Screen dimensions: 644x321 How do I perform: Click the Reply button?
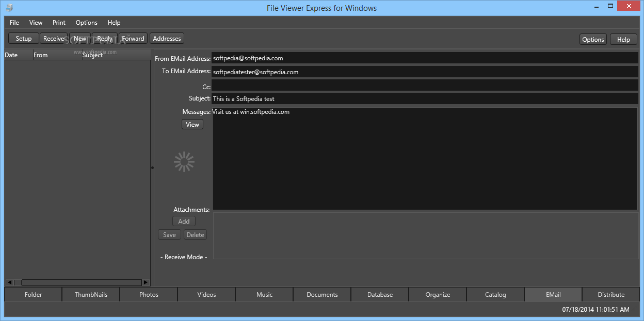(105, 39)
